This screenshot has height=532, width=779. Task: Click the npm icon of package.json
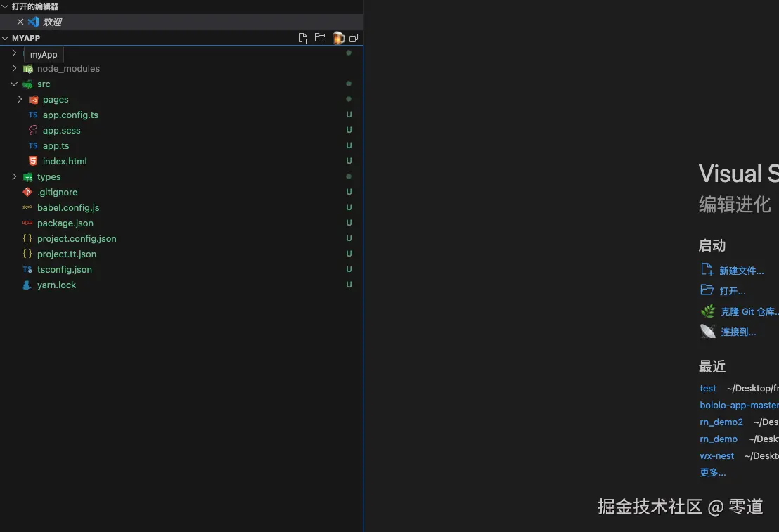click(27, 223)
